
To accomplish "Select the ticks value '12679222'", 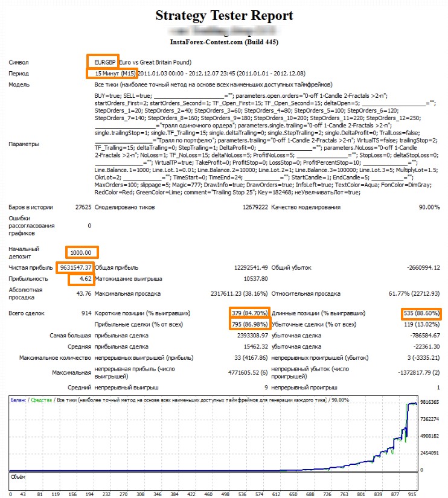I will (x=255, y=207).
